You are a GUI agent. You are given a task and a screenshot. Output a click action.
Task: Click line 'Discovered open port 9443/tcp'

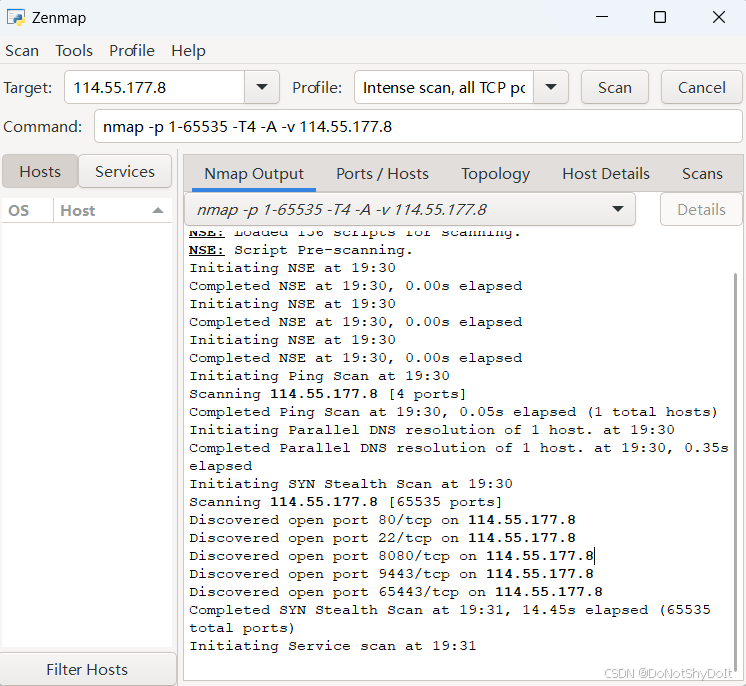pyautogui.click(x=391, y=574)
